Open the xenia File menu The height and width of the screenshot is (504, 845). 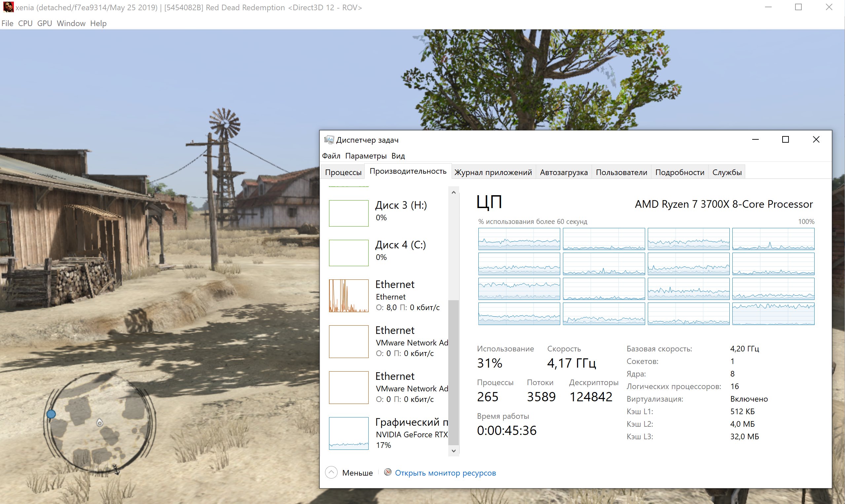coord(8,23)
